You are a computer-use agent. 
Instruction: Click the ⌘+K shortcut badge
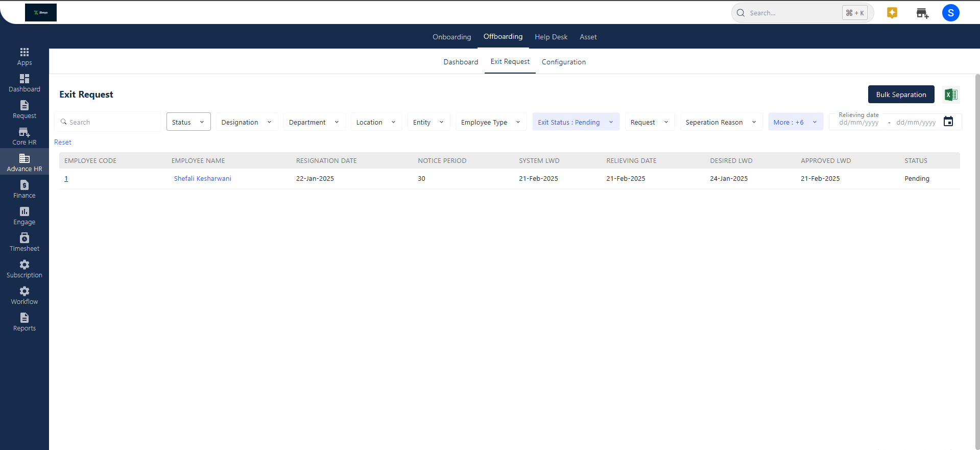(x=855, y=13)
